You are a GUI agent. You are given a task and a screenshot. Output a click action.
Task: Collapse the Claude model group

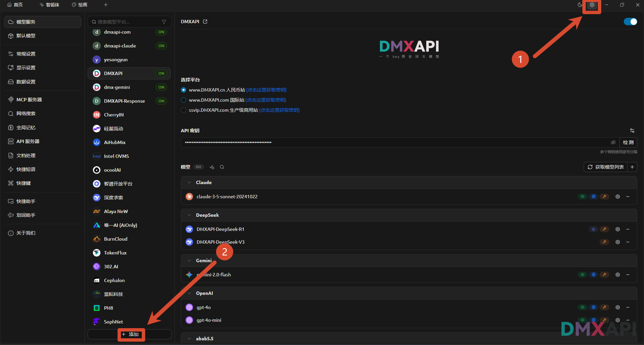(189, 182)
